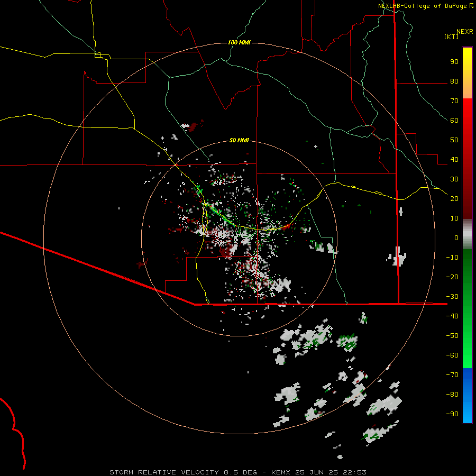Click the 10 value on the velocity scale
The image size is (476, 476).
coord(454,218)
